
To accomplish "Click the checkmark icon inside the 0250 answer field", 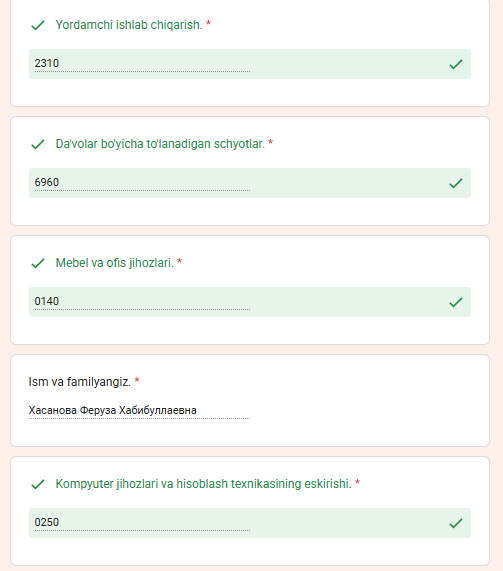I will (x=456, y=523).
